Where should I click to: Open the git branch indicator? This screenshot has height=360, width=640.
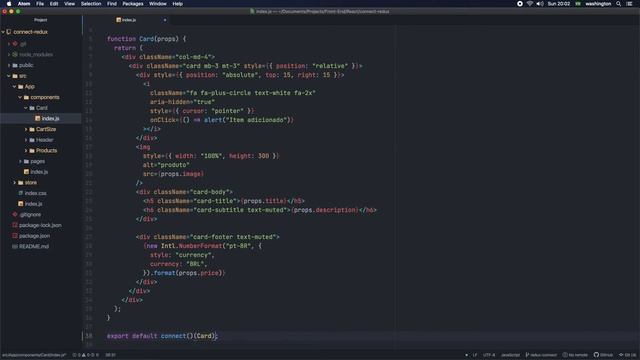(541, 355)
